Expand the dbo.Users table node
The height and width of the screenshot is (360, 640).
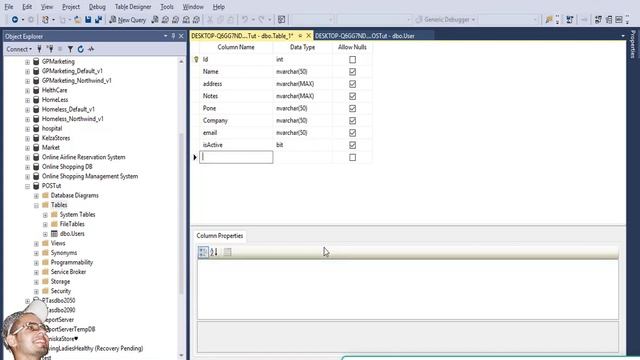click(45, 234)
